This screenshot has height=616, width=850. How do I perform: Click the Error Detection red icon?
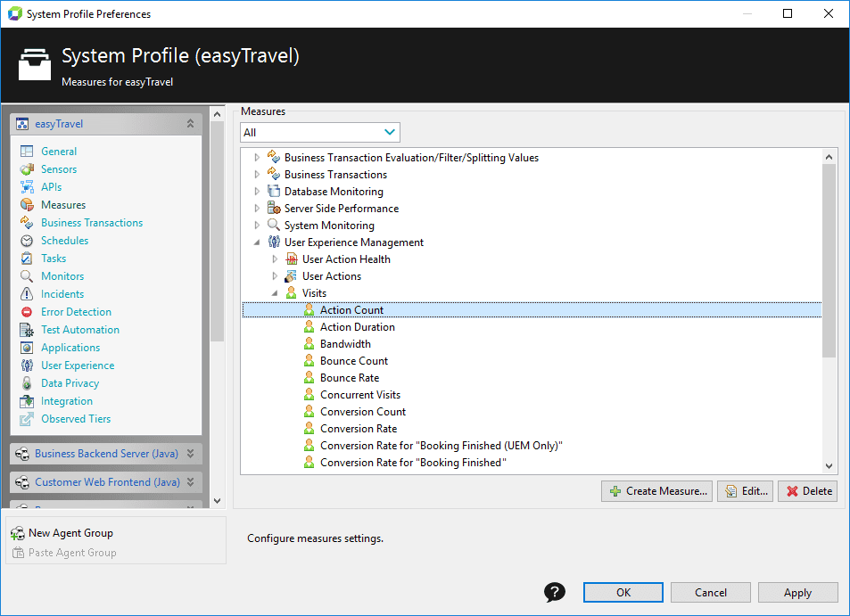click(27, 312)
